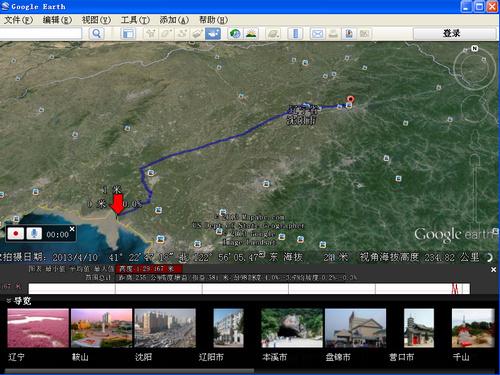The height and width of the screenshot is (375, 500).
Task: Toggle the sunlight icon in toolbar
Action: point(251,33)
